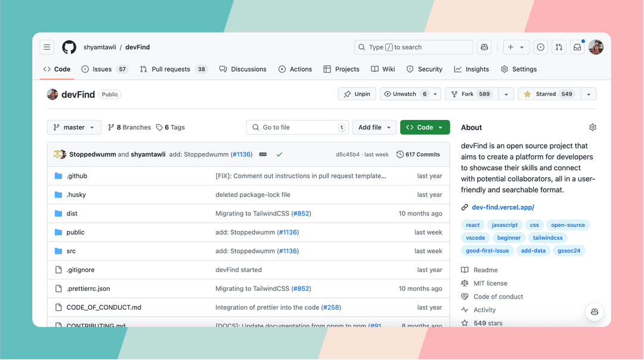The width and height of the screenshot is (644, 360).
Task: Open the Issues shortcut icon in header
Action: pos(540,47)
